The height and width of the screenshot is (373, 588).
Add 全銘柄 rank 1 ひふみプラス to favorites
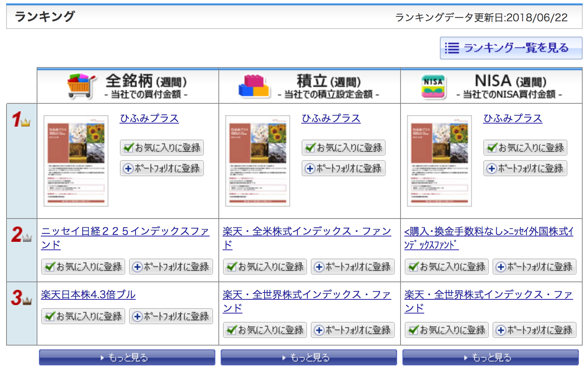pos(162,148)
